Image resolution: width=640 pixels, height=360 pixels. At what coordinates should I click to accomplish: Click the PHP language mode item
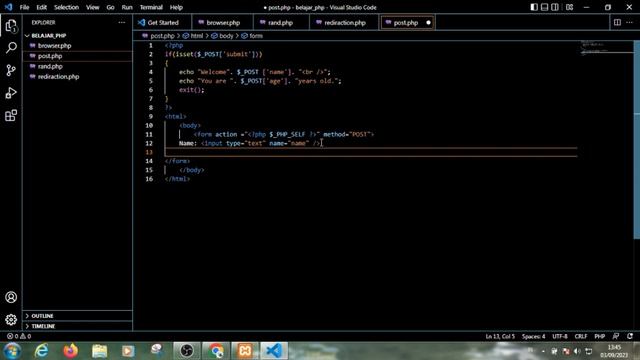600,336
